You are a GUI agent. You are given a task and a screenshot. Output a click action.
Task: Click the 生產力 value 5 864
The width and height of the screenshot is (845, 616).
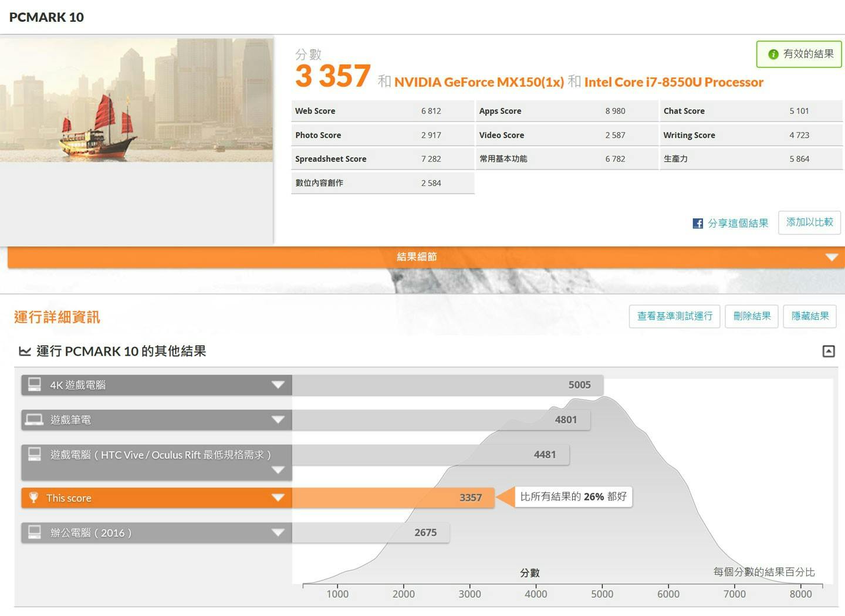(799, 159)
